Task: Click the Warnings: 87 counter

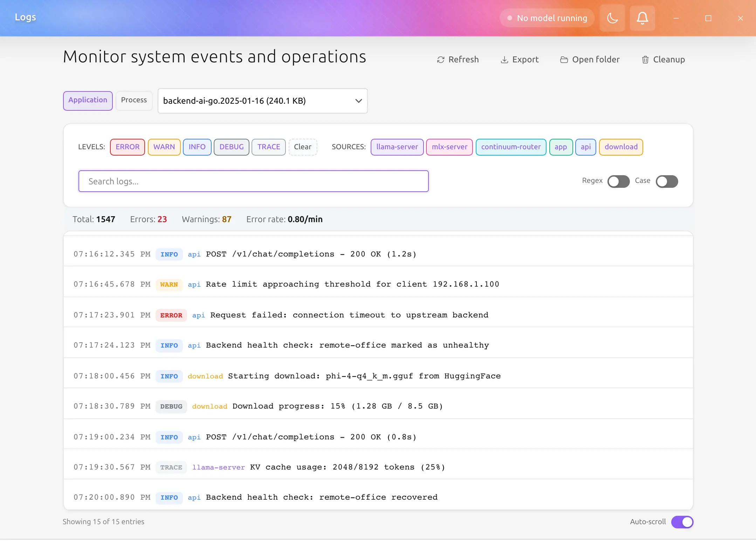Action: pyautogui.click(x=207, y=219)
